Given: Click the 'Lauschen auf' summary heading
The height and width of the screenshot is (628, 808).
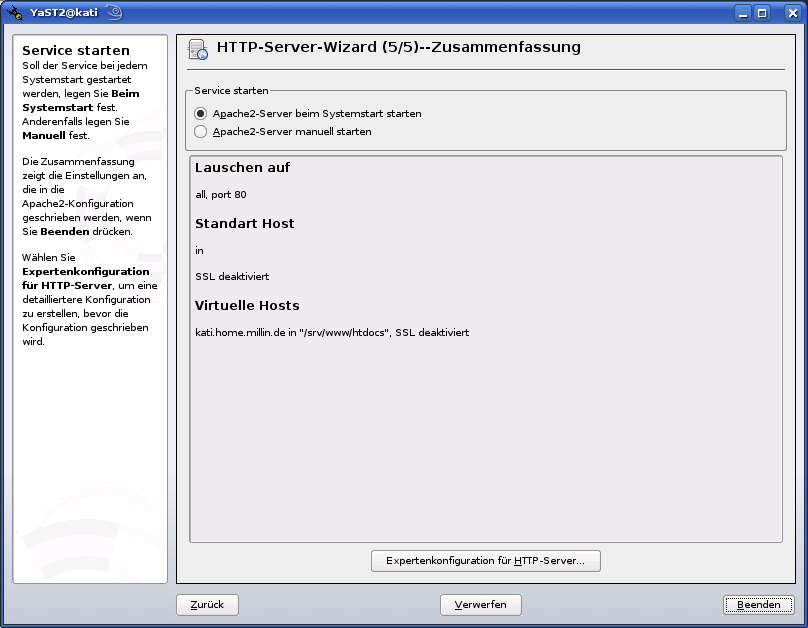Looking at the screenshot, I should coord(242,168).
